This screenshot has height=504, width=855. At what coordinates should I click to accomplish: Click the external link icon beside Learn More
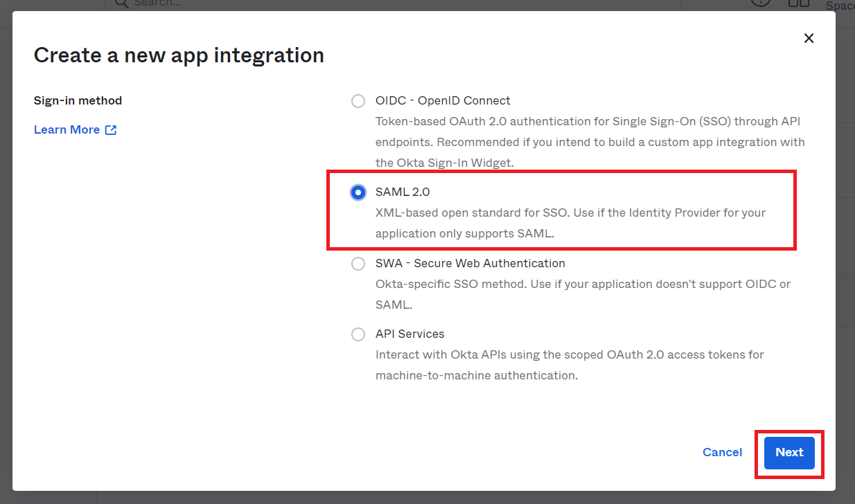pos(111,130)
